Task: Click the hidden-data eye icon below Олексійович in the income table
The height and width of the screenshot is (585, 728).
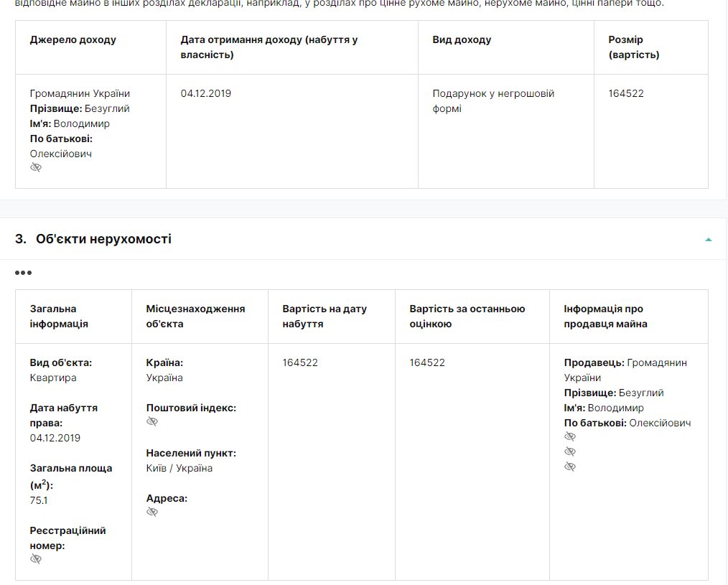Action: click(x=36, y=167)
